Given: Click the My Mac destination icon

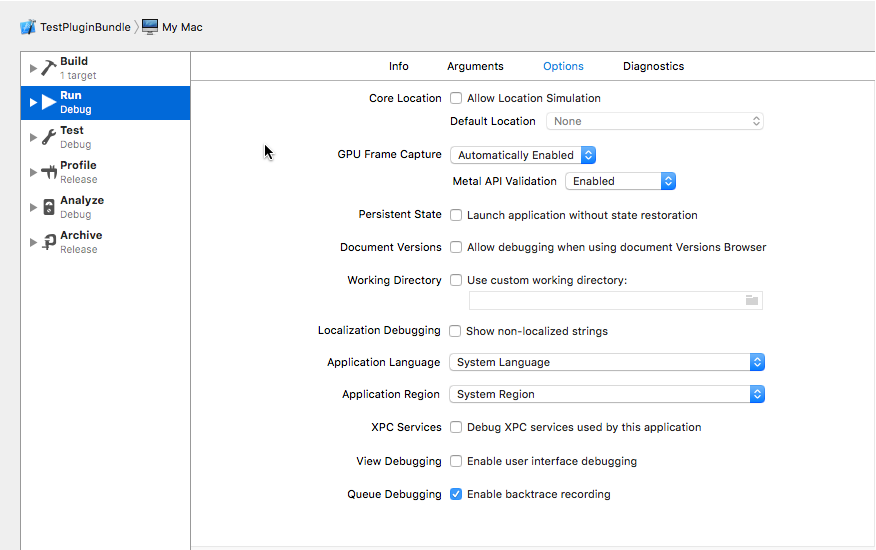Looking at the screenshot, I should point(150,27).
